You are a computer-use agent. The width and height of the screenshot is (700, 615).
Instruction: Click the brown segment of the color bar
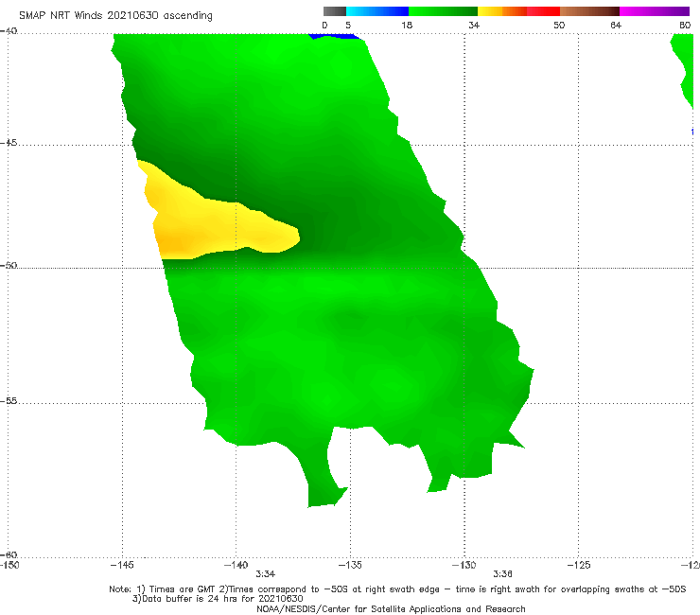589,11
